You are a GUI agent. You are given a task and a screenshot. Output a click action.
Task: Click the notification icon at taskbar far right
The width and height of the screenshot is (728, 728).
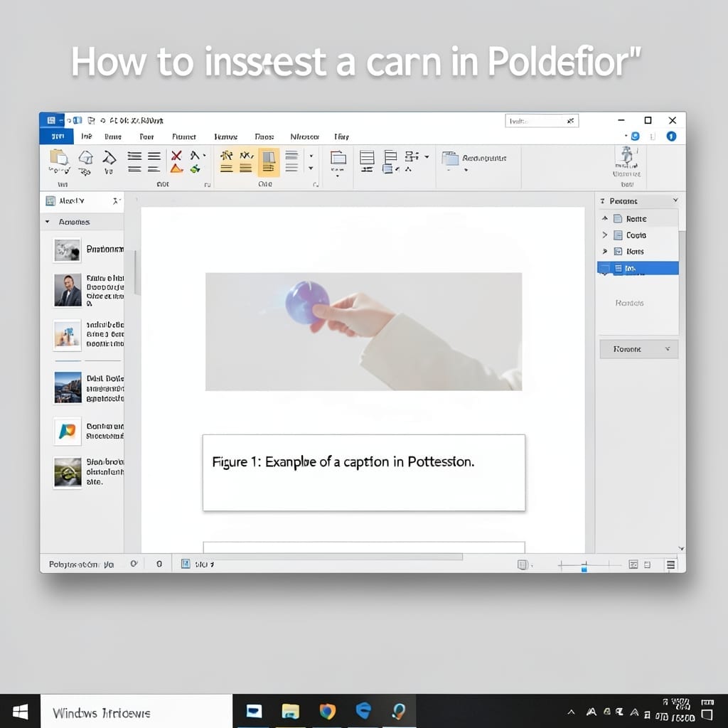pos(707,714)
